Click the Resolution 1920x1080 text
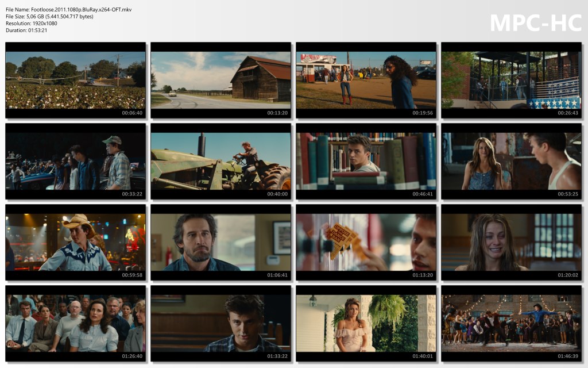The height and width of the screenshot is (368, 588). [x=32, y=24]
